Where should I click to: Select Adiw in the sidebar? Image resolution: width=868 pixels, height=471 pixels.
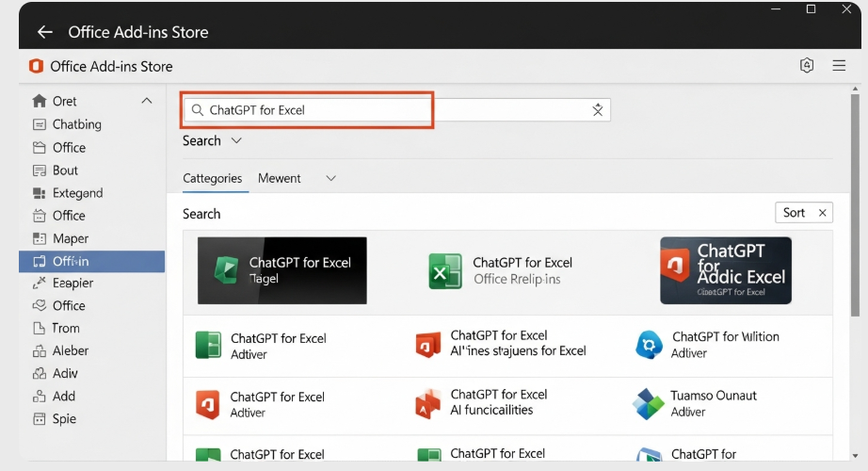[x=55, y=373]
